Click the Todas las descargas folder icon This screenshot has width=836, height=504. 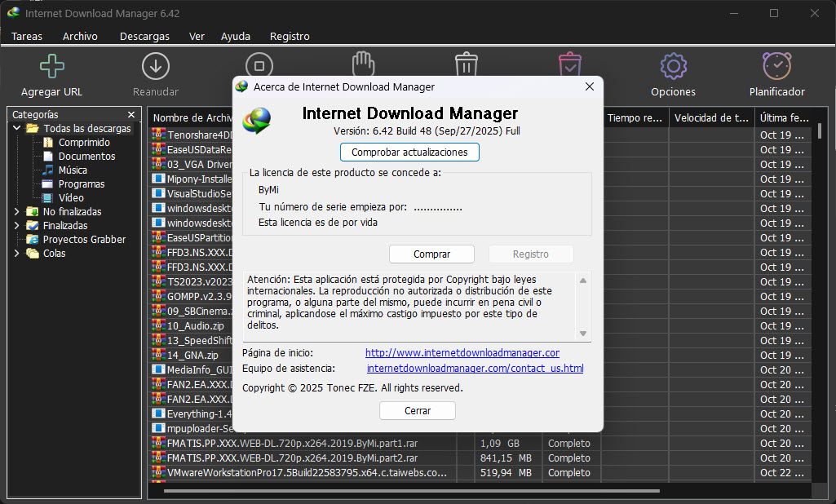(x=33, y=129)
